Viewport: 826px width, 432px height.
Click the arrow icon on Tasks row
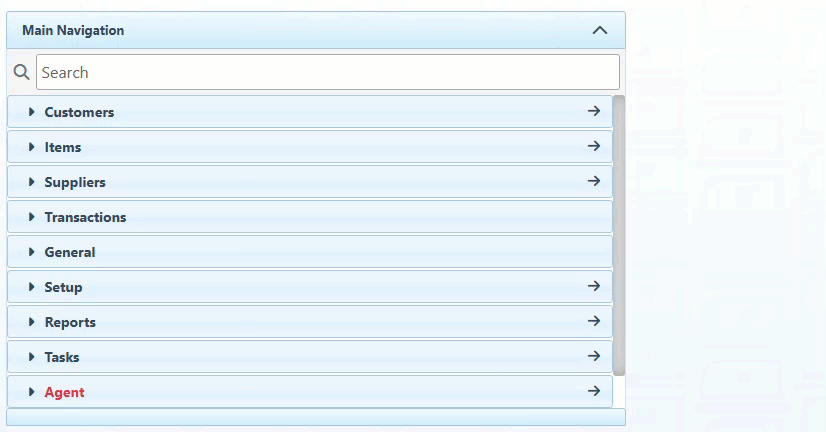coord(594,356)
